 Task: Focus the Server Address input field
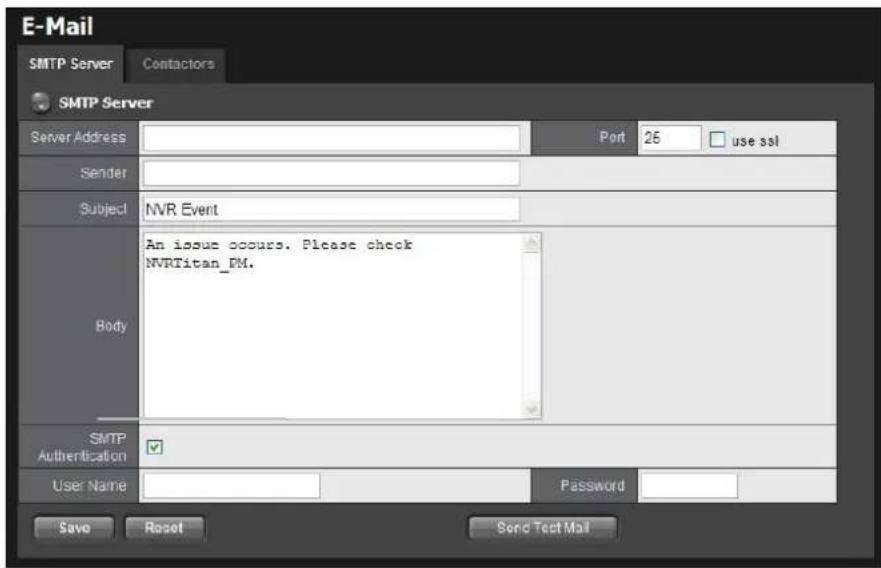(331, 138)
